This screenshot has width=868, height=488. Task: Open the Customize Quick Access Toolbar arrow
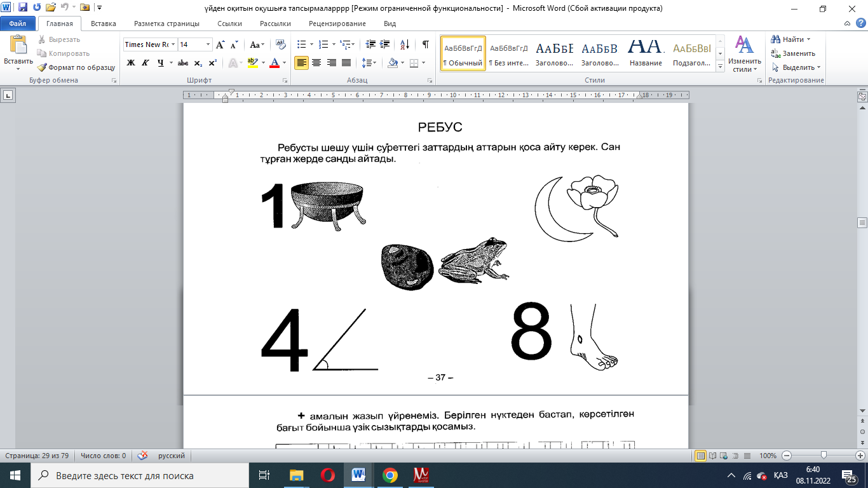100,8
